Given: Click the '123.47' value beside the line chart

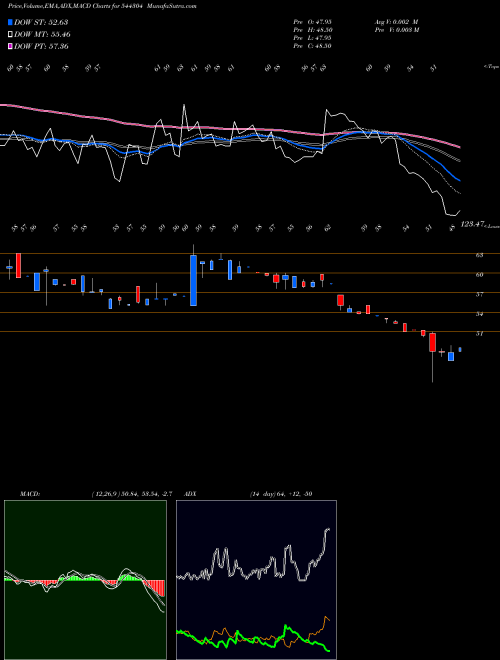Looking at the screenshot, I should 473,225.
